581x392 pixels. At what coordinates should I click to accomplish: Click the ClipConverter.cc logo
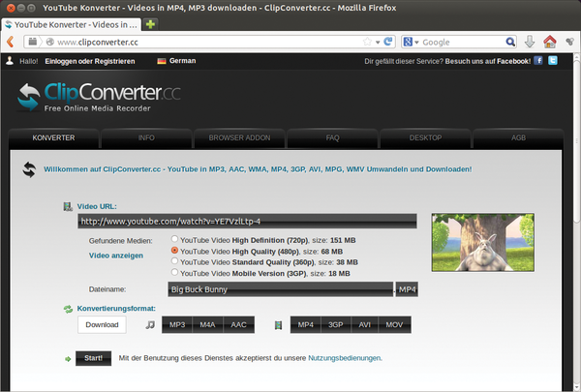click(99, 97)
